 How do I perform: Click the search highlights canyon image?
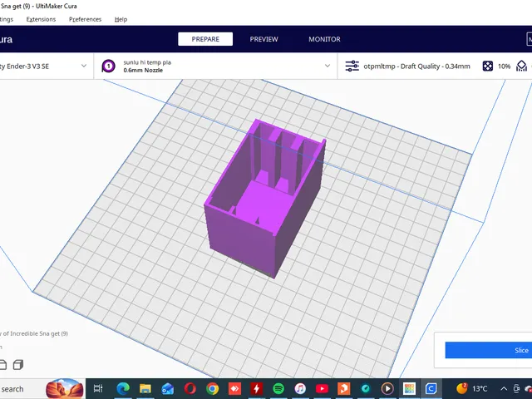(x=65, y=388)
